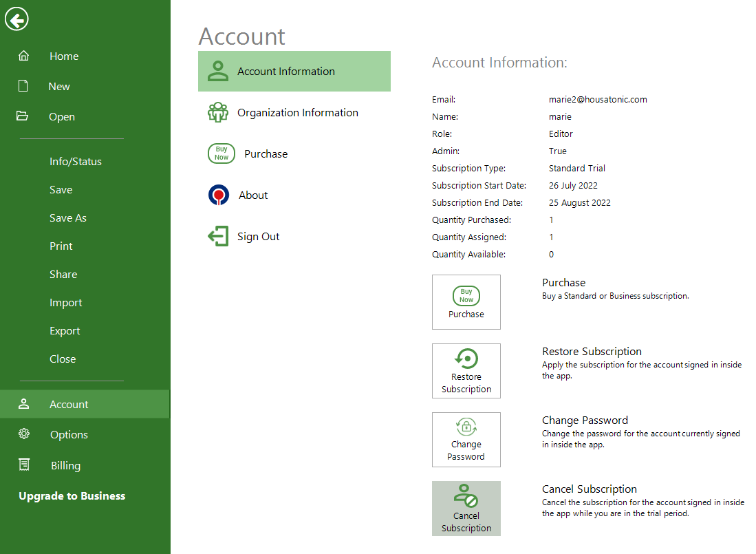Click the end date 25 August 2022
The image size is (756, 554).
(x=579, y=203)
